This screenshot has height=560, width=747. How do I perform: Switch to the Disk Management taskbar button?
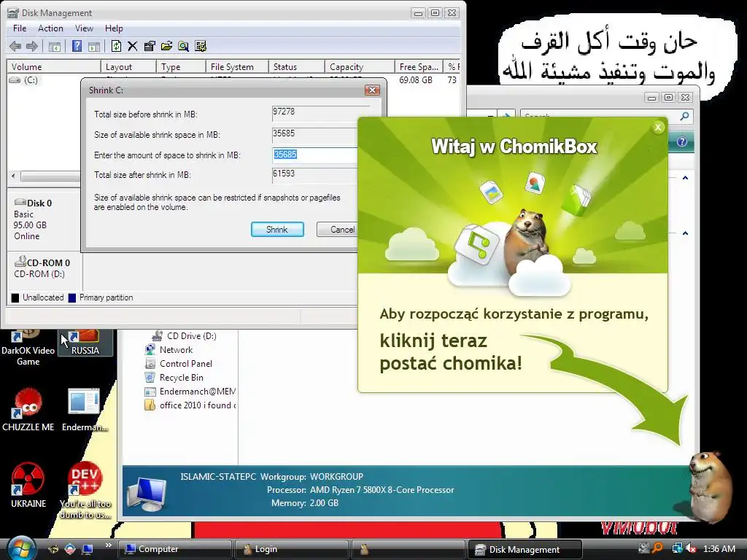[x=525, y=549]
